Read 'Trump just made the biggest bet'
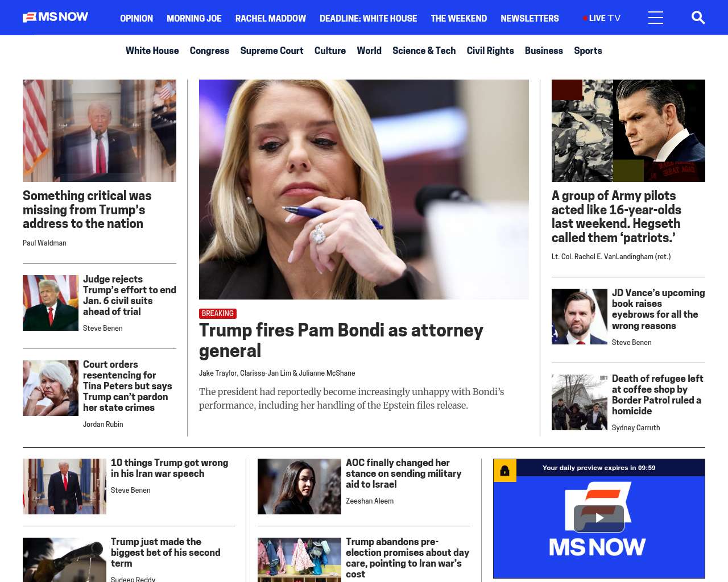Viewport: 728px width, 582px height. tap(166, 552)
